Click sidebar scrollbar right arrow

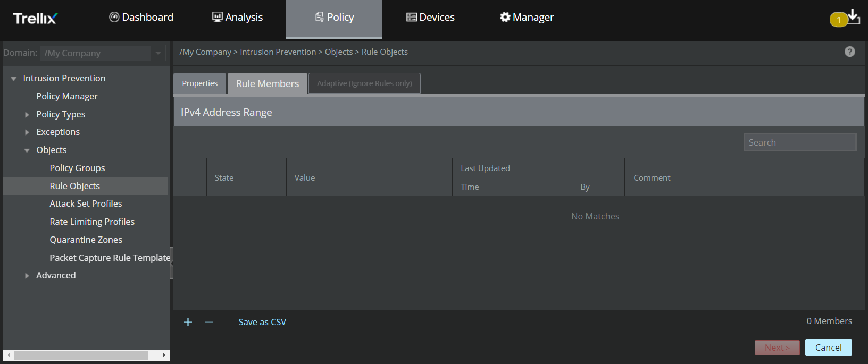pyautogui.click(x=164, y=355)
